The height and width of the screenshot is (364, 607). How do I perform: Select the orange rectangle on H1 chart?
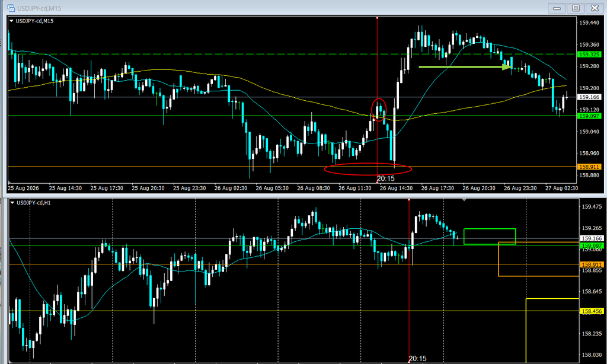tap(538, 259)
